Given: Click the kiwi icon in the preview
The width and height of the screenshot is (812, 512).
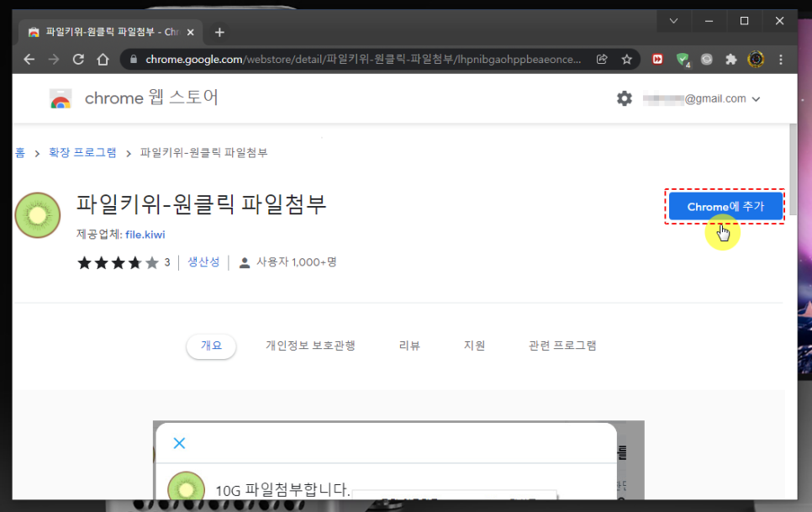Looking at the screenshot, I should (187, 486).
